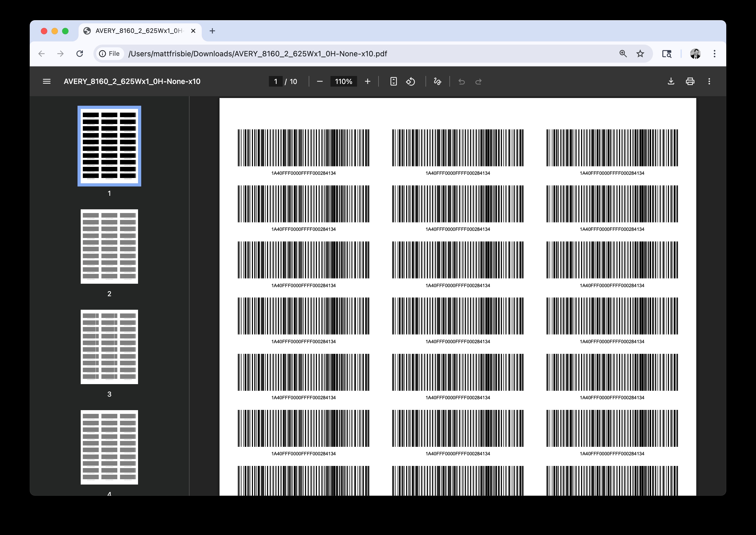756x535 pixels.
Task: Click the page number input field
Action: tap(276, 81)
